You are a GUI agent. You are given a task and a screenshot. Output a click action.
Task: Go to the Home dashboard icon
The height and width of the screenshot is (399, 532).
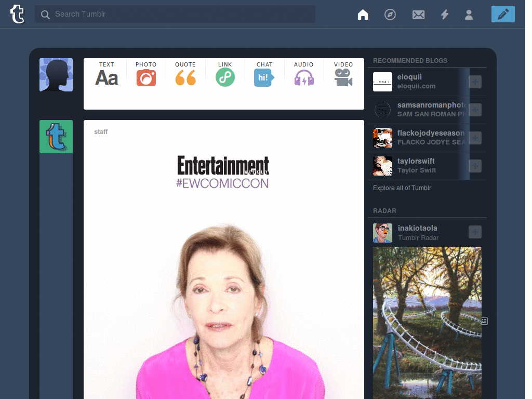[363, 14]
